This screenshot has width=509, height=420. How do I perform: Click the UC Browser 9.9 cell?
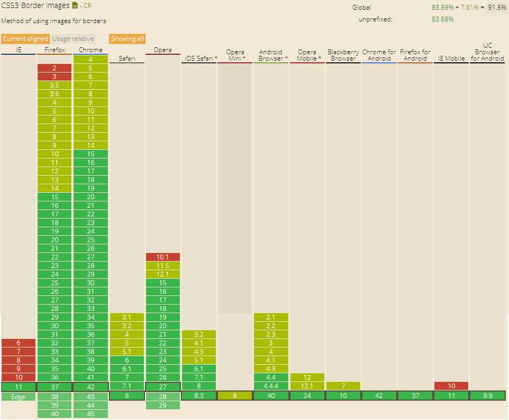(487, 396)
